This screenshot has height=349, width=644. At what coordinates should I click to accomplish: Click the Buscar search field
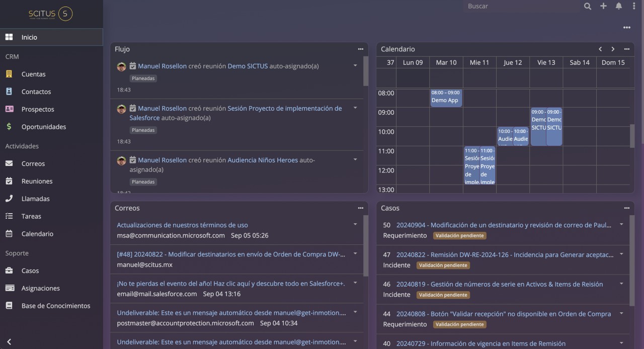pos(521,6)
